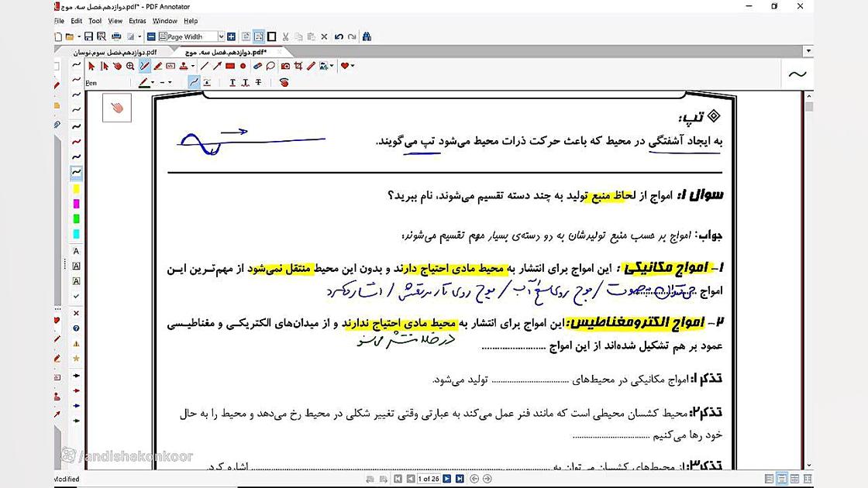Open the pen color dropdown arrow
Screen dimensions: 868x488
pyautogui.click(x=152, y=82)
